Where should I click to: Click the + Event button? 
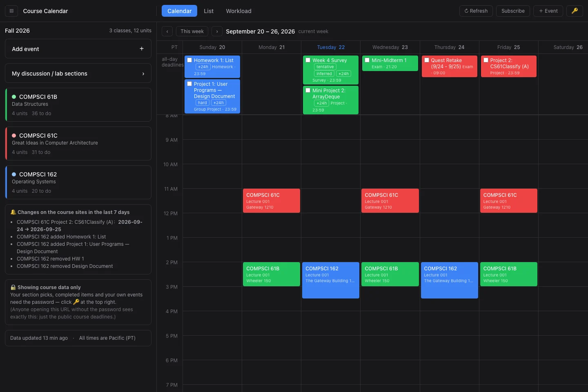548,11
